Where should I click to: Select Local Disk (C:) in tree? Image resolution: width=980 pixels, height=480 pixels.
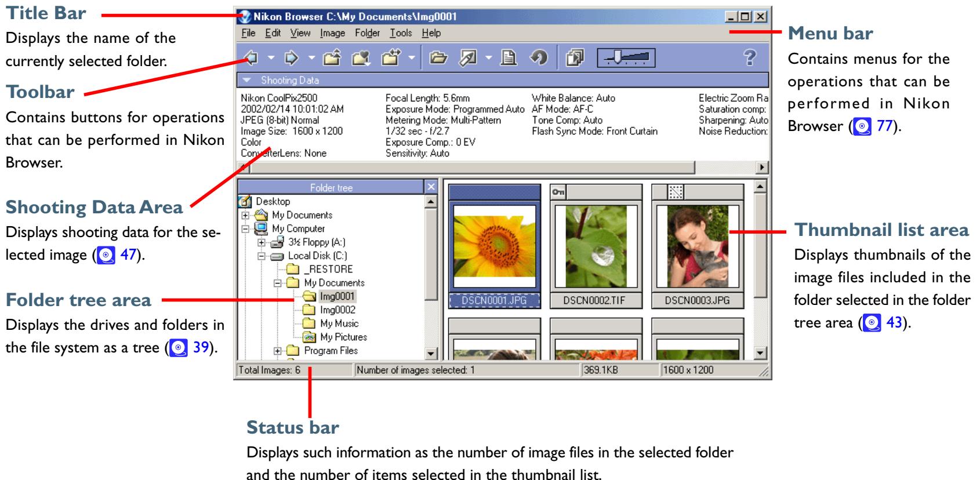tap(318, 256)
